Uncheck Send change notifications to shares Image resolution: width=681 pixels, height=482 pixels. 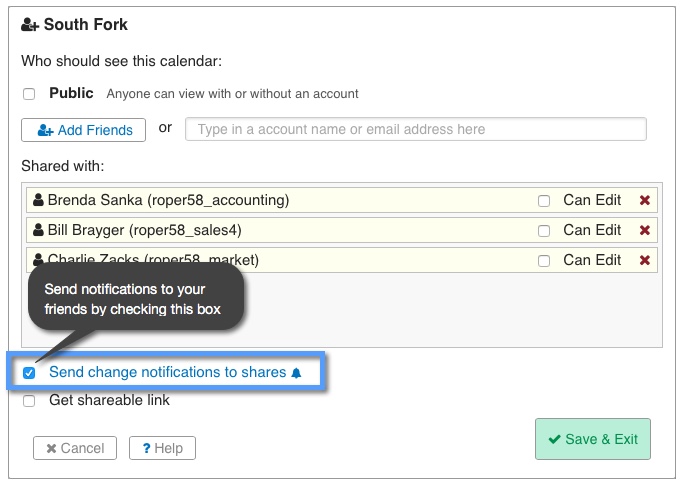[29, 373]
